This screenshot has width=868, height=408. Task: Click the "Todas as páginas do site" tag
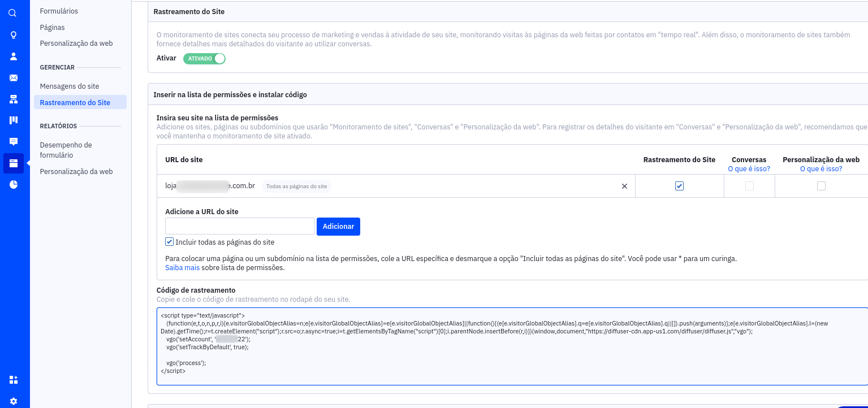click(x=296, y=186)
